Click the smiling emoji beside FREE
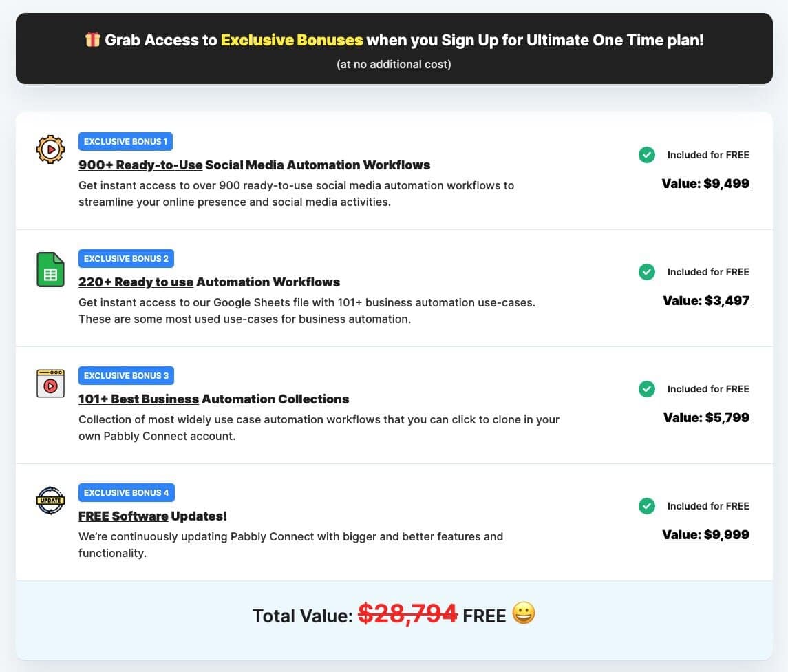This screenshot has width=788, height=672. (x=524, y=613)
